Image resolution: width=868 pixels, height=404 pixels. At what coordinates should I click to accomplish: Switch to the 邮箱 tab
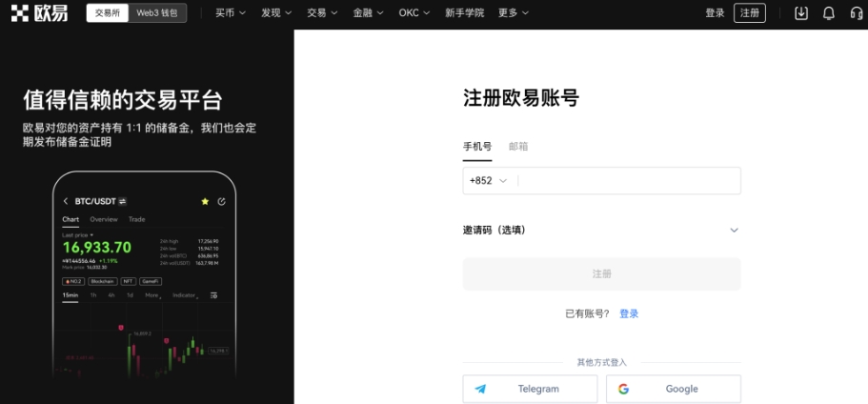point(518,147)
